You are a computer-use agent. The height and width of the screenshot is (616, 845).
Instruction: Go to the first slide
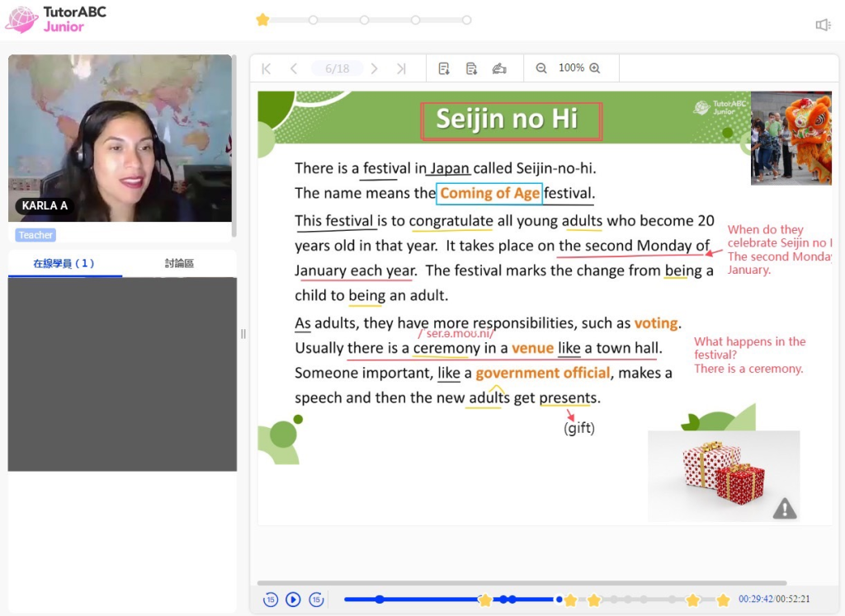[267, 68]
